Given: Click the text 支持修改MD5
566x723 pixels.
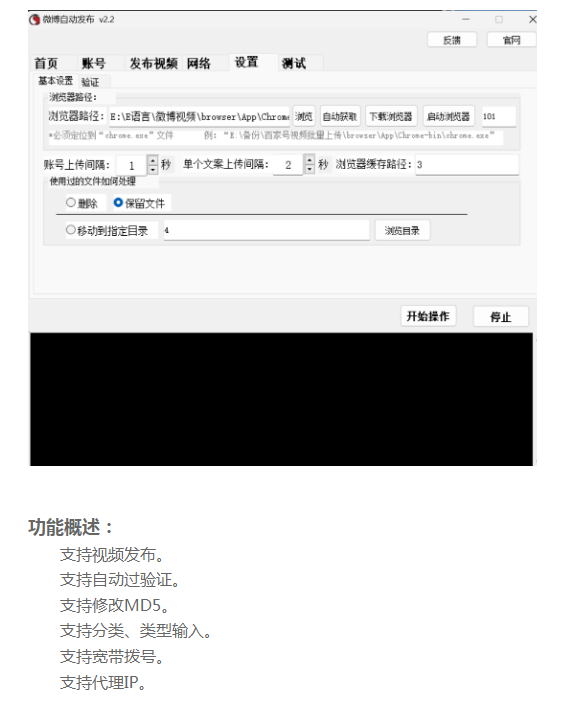Looking at the screenshot, I should pyautogui.click(x=115, y=605).
